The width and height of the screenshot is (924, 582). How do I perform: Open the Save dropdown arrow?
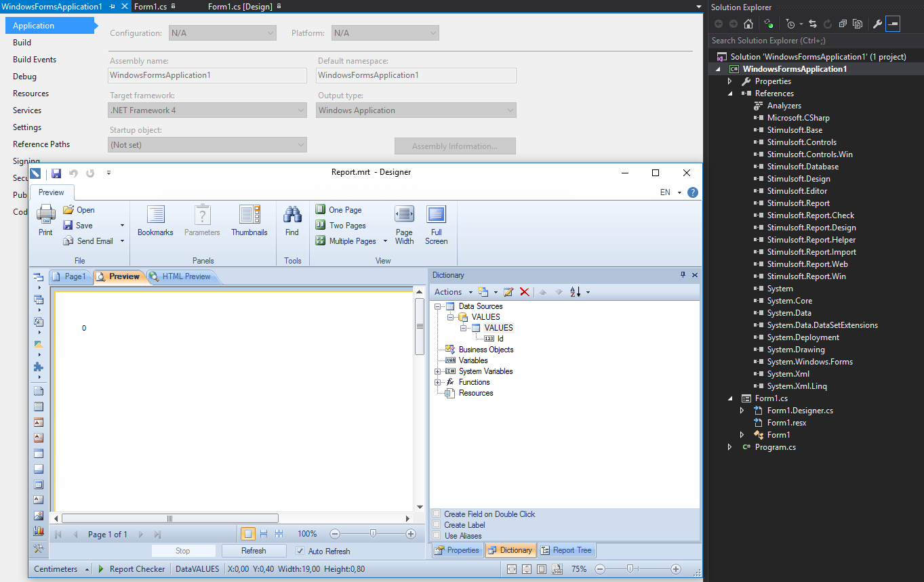(123, 226)
